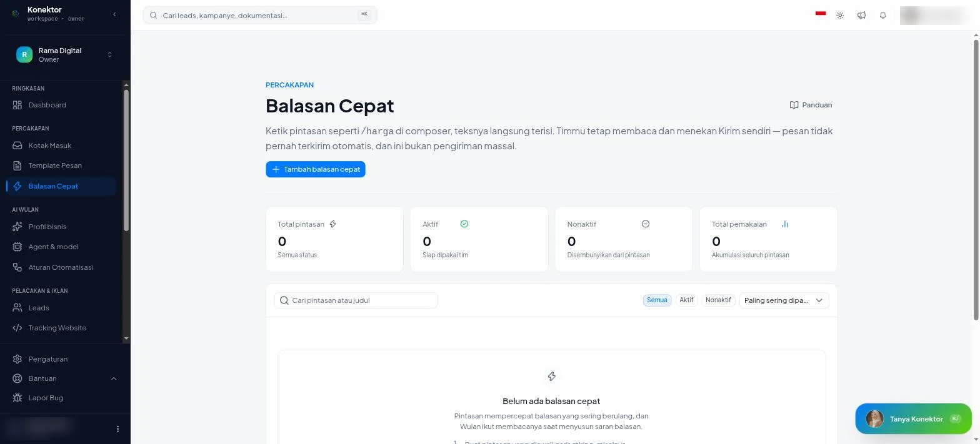Image resolution: width=980 pixels, height=444 pixels.
Task: Select the Nonaktif filter chip
Action: [x=718, y=300]
